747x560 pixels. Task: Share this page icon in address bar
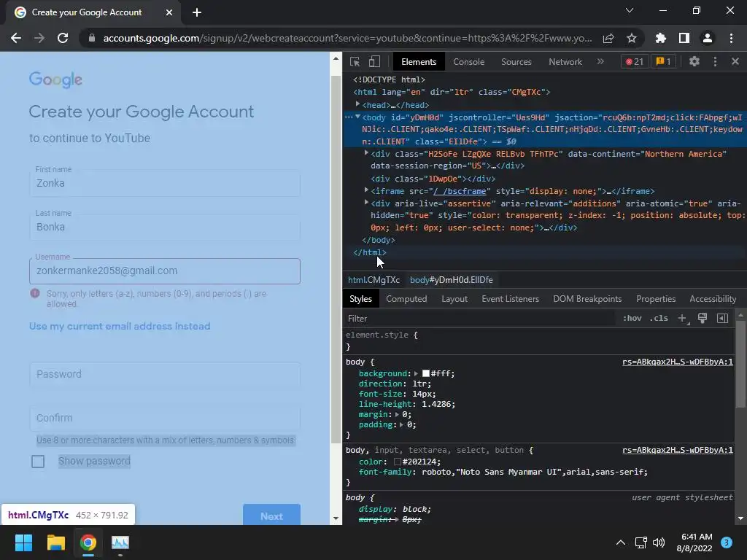click(x=608, y=38)
